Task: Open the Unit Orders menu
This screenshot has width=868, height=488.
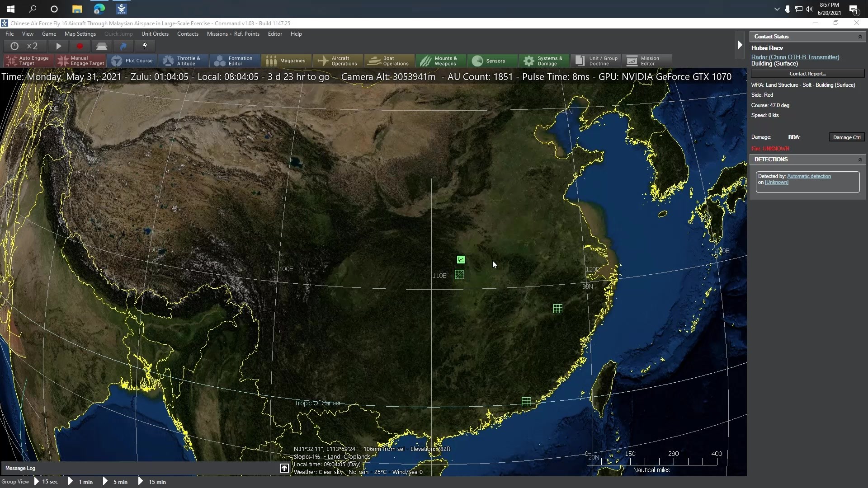Action: (155, 34)
